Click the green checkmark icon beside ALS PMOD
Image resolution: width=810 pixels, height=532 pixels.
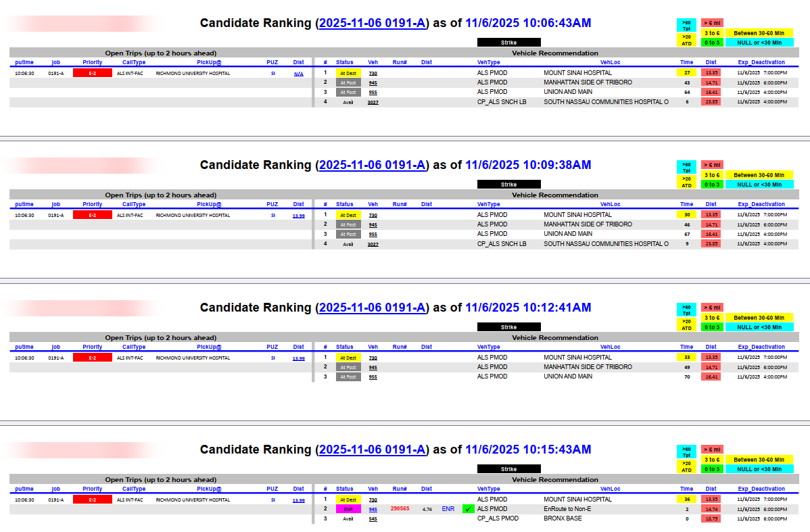point(468,509)
